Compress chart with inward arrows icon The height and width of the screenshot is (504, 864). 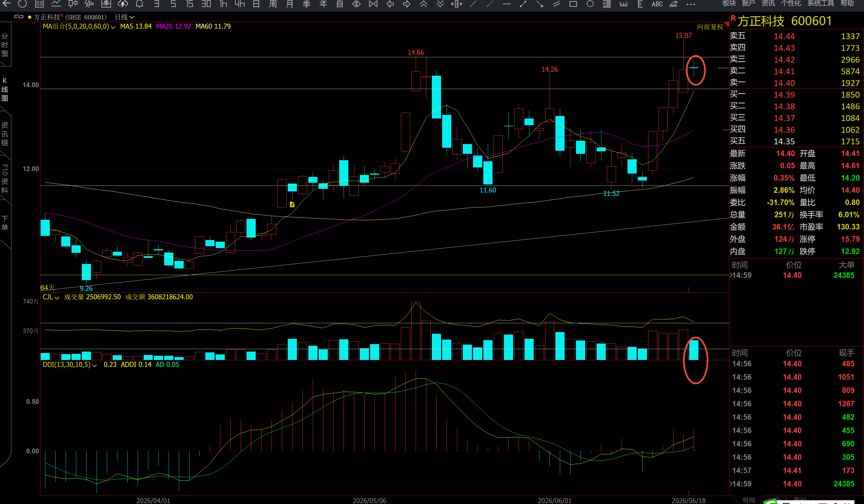coord(373,4)
